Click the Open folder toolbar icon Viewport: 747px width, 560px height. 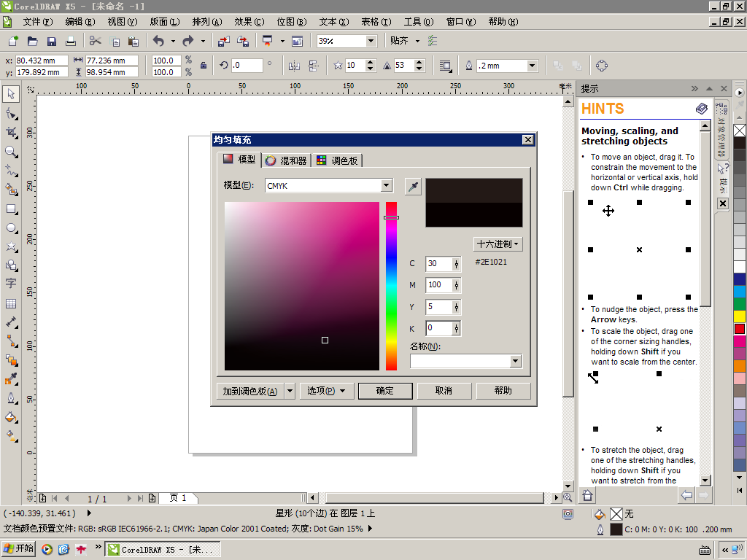click(x=32, y=41)
